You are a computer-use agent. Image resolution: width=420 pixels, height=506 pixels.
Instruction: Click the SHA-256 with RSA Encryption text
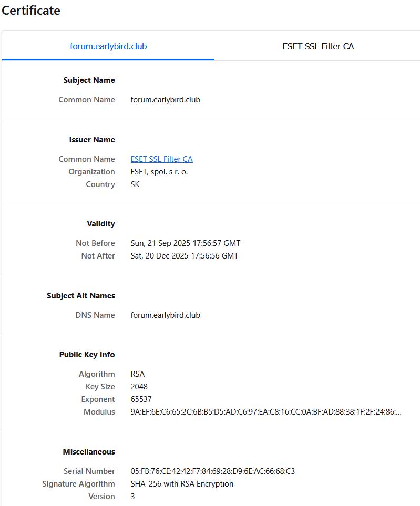(182, 484)
